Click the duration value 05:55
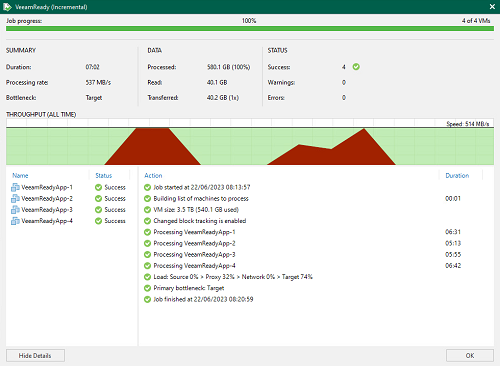 point(453,254)
